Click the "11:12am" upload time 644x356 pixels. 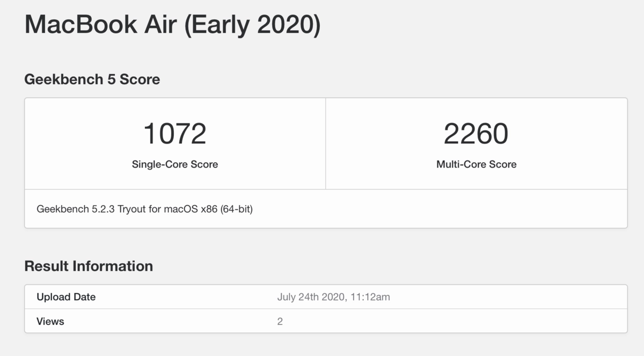click(x=370, y=297)
